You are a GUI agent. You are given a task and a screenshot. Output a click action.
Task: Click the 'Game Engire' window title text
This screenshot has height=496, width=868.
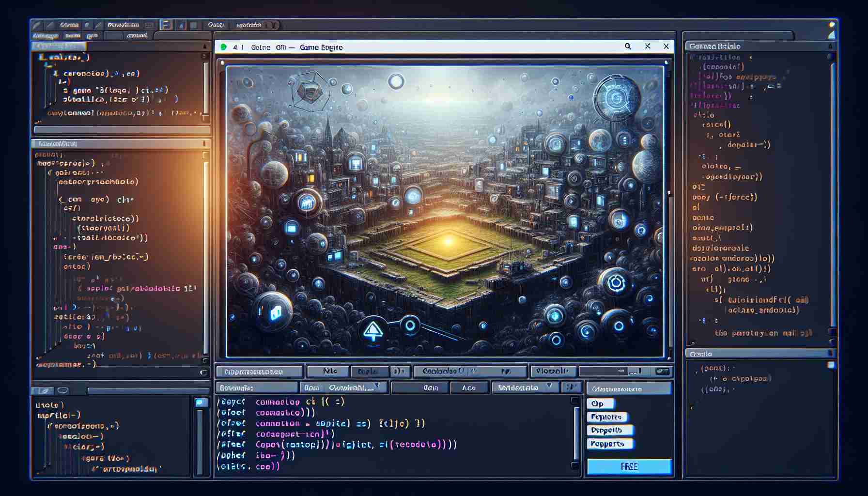[321, 47]
